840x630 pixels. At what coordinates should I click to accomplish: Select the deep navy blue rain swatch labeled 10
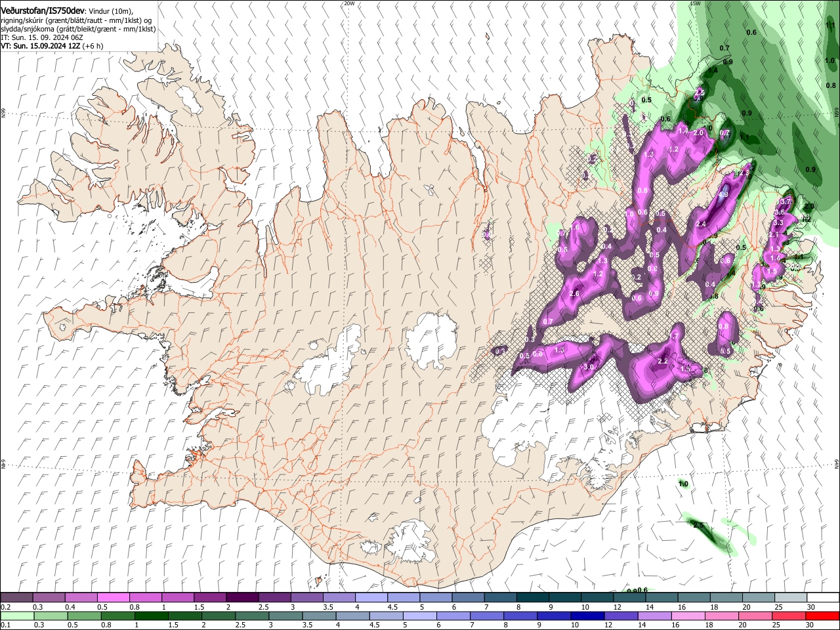587,616
